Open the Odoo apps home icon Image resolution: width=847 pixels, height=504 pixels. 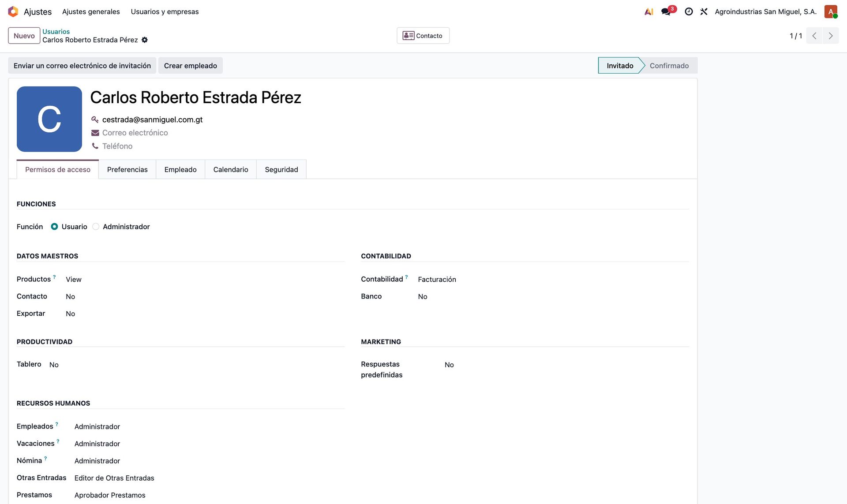click(x=13, y=11)
